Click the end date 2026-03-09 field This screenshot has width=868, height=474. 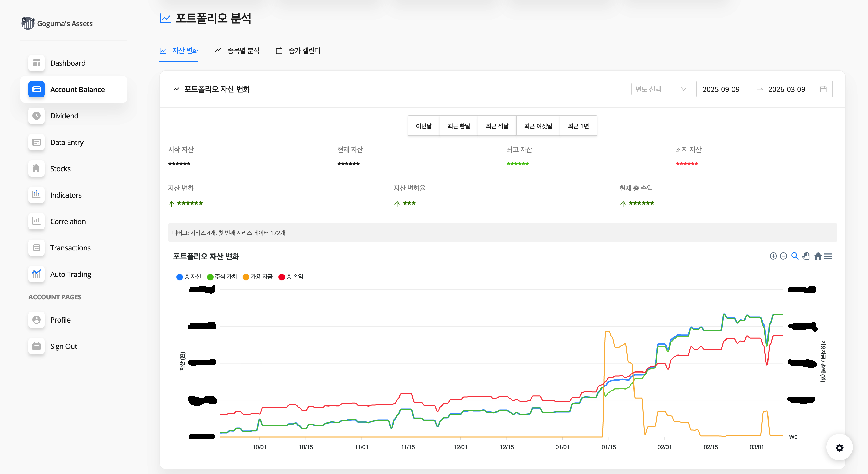tap(787, 89)
